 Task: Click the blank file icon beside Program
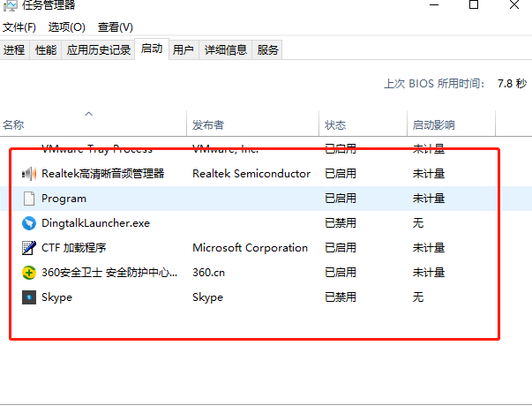point(29,199)
